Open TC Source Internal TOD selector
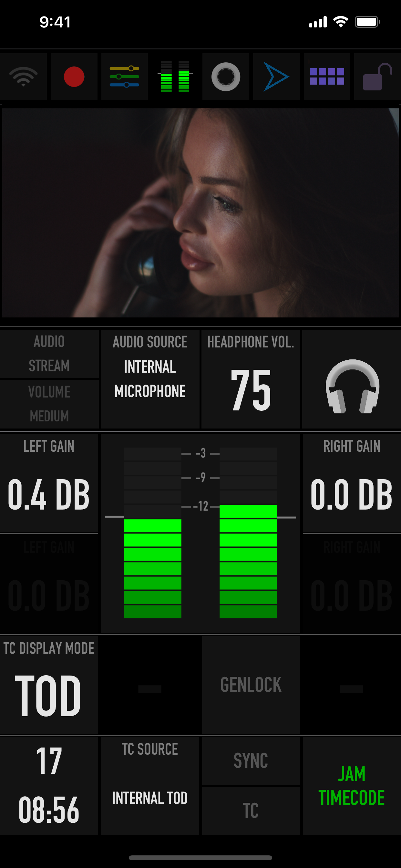 pyautogui.click(x=150, y=786)
